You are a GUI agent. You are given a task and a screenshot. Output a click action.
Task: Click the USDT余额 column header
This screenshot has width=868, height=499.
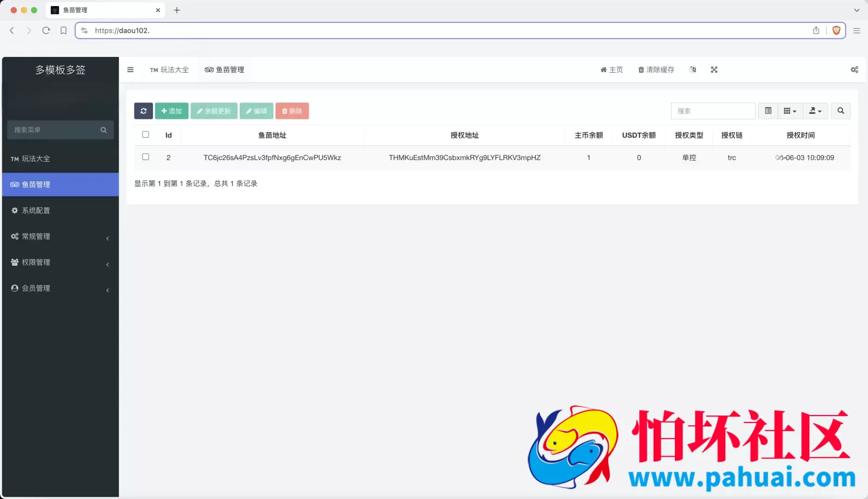tap(639, 135)
